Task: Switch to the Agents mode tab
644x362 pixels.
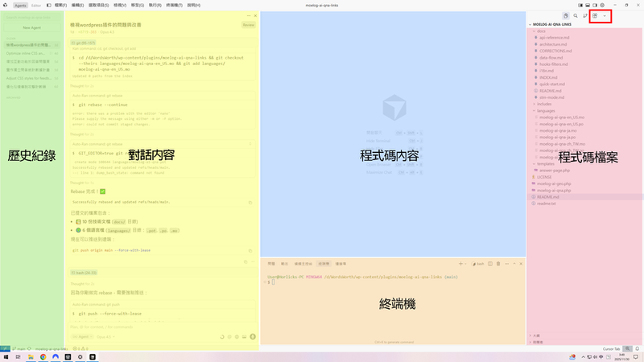Action: [20, 6]
